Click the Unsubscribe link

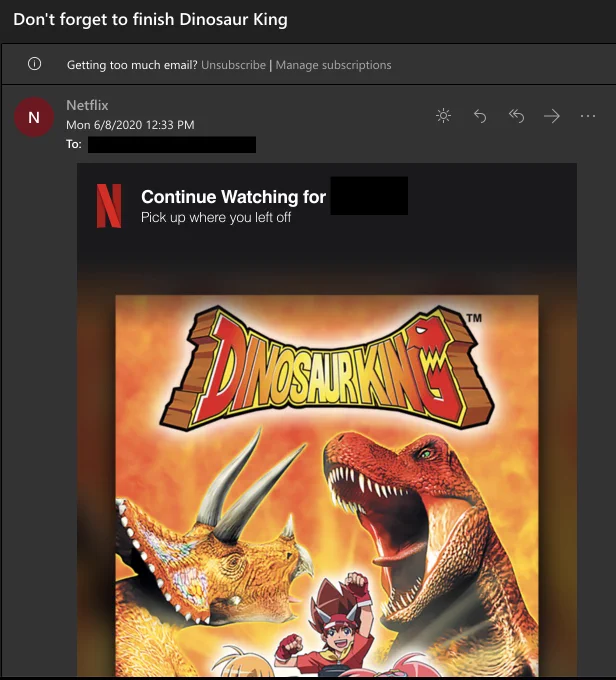click(x=233, y=65)
